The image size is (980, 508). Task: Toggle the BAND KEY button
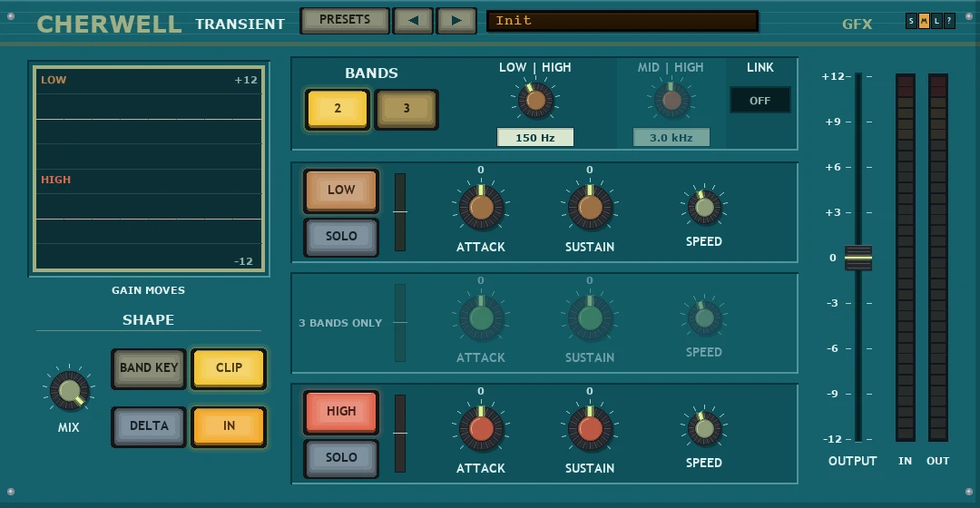point(149,368)
